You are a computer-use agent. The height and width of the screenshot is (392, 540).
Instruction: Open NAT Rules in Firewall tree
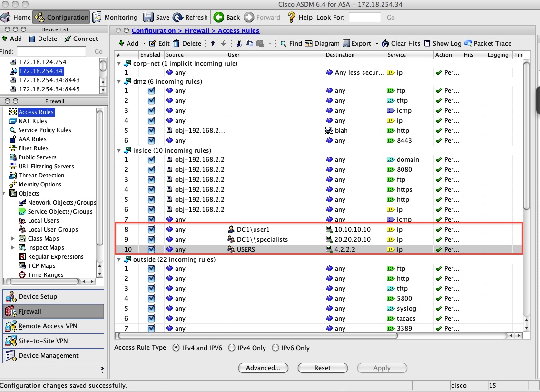pos(32,121)
